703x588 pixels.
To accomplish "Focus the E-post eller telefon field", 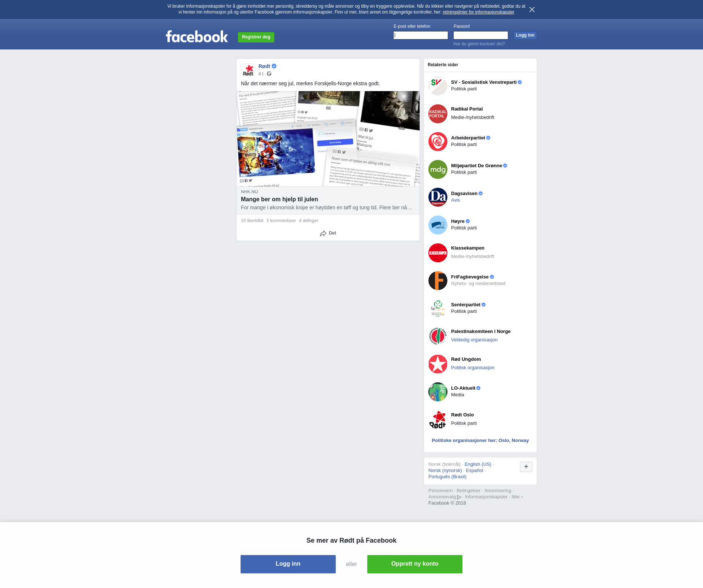I will pos(421,35).
